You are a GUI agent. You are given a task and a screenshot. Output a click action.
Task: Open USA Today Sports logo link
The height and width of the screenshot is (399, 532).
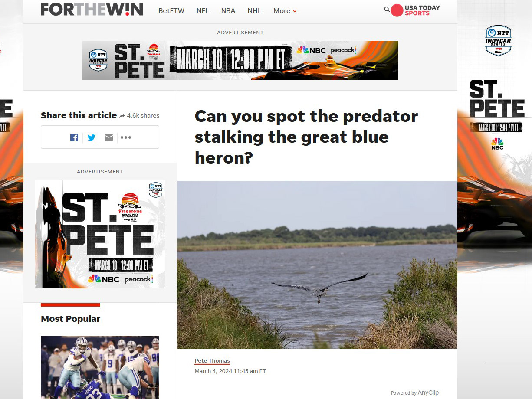pos(416,10)
